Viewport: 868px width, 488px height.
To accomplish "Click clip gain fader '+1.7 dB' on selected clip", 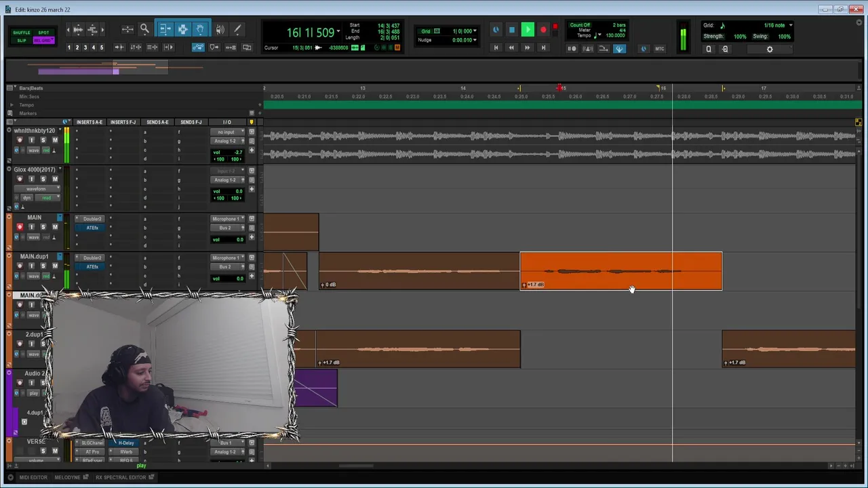I will 534,285.
